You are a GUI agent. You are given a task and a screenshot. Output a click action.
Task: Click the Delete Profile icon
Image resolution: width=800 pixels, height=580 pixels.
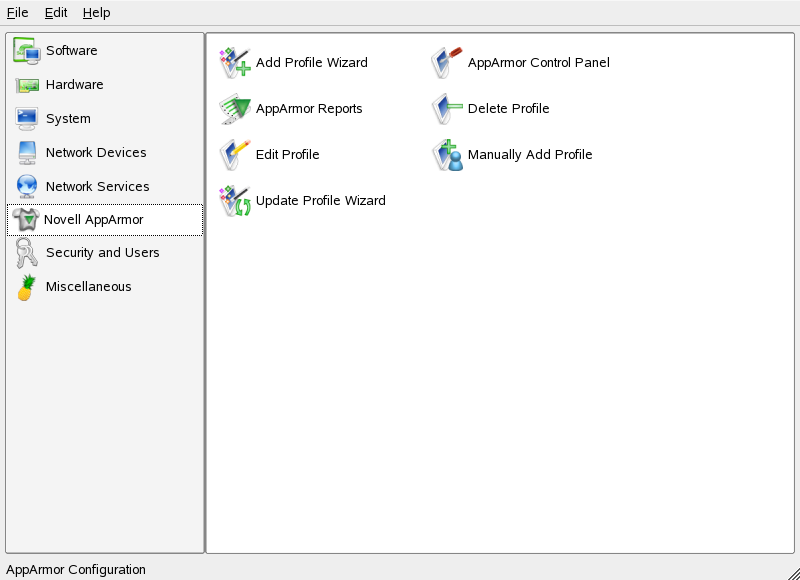coord(447,109)
